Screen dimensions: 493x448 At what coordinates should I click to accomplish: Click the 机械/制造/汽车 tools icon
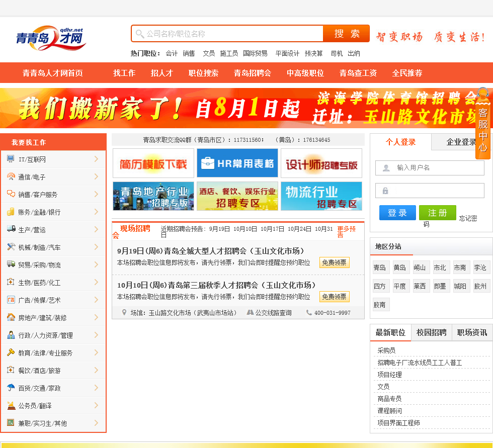tap(11, 246)
